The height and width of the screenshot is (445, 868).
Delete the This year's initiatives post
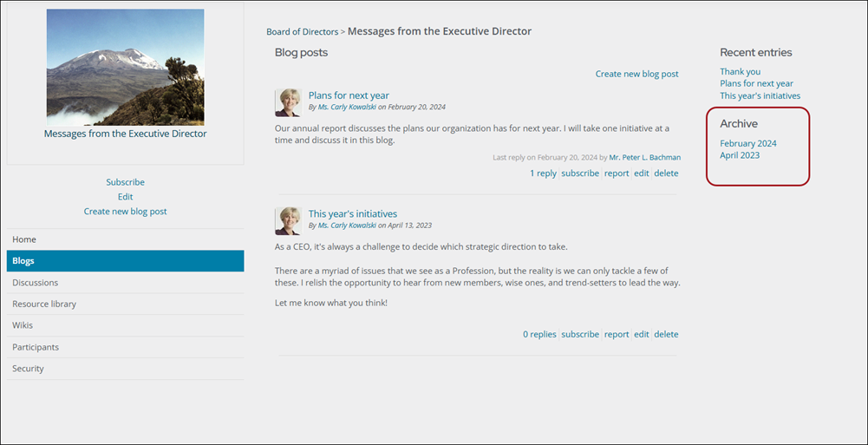[666, 334]
